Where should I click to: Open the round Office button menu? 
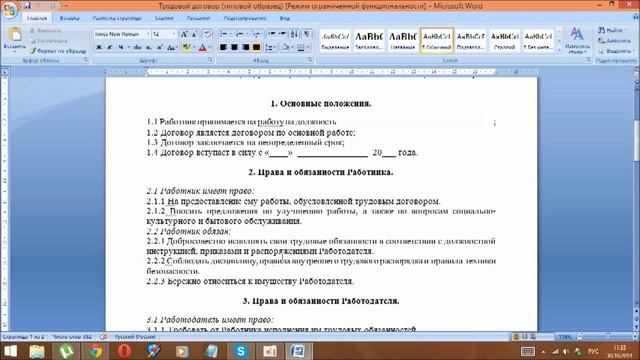coord(9,9)
